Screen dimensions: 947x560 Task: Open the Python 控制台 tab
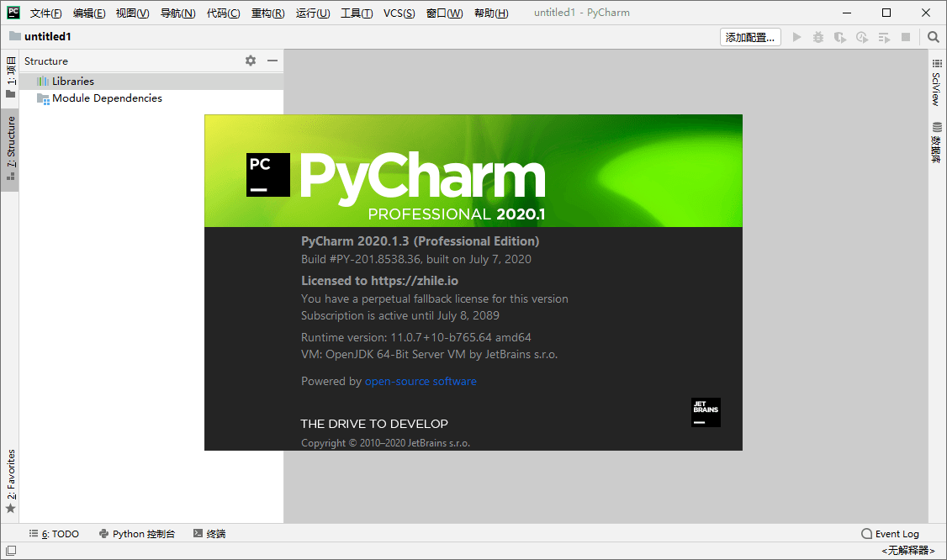pos(137,534)
